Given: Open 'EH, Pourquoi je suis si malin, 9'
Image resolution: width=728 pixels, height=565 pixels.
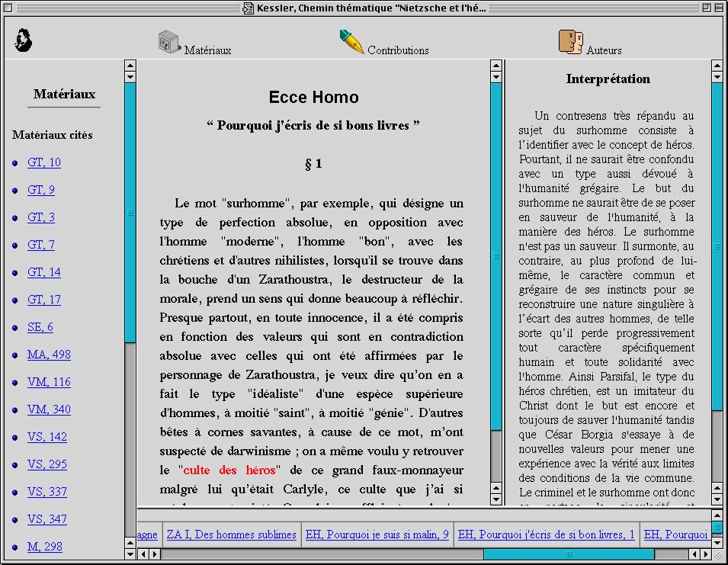Looking at the screenshot, I should [377, 535].
